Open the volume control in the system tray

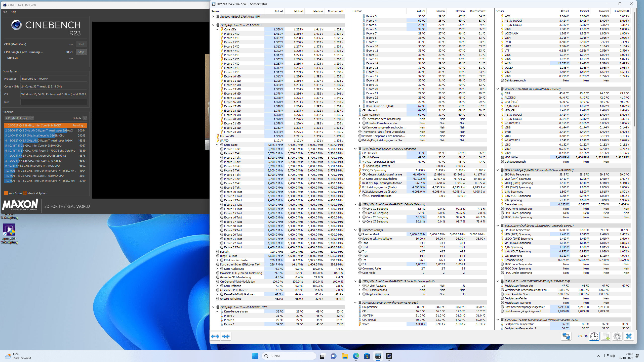(x=613, y=356)
